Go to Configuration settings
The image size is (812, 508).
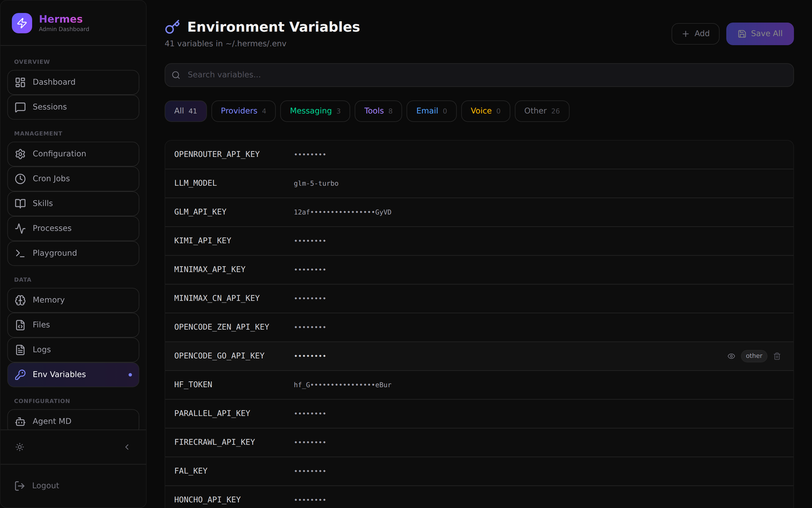73,154
